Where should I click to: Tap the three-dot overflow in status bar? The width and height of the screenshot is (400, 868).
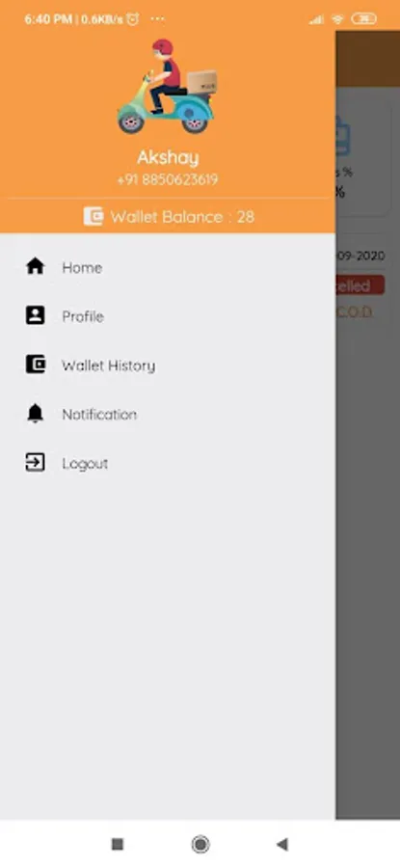158,19
